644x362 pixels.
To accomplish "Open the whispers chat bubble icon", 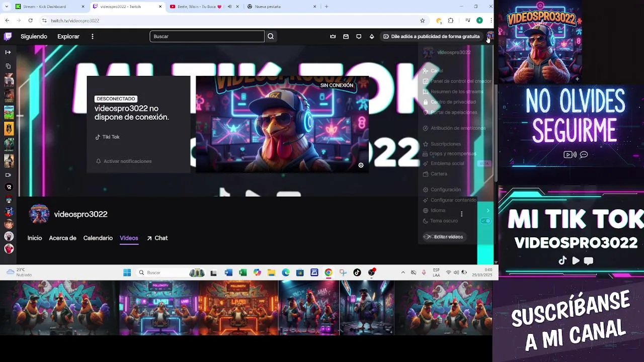I will (359, 36).
